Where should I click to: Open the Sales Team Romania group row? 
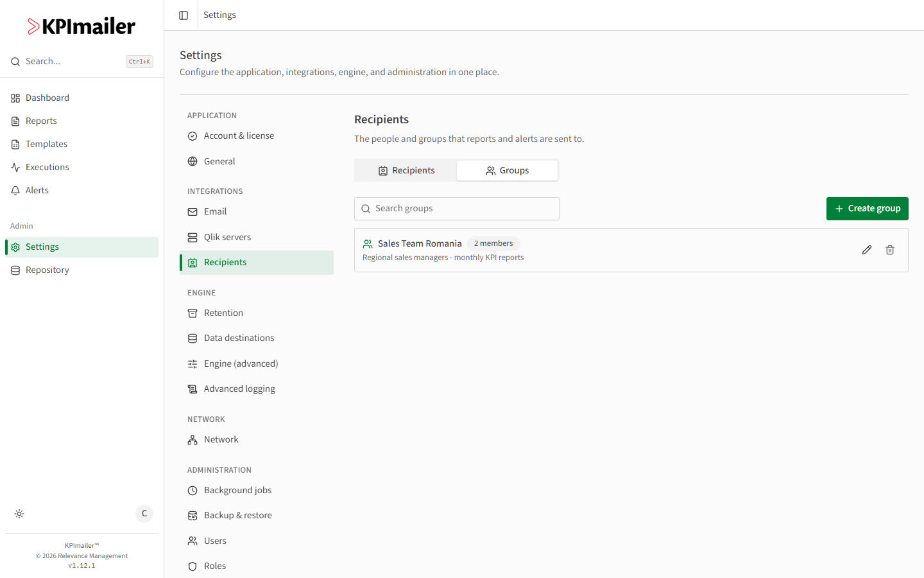point(631,250)
